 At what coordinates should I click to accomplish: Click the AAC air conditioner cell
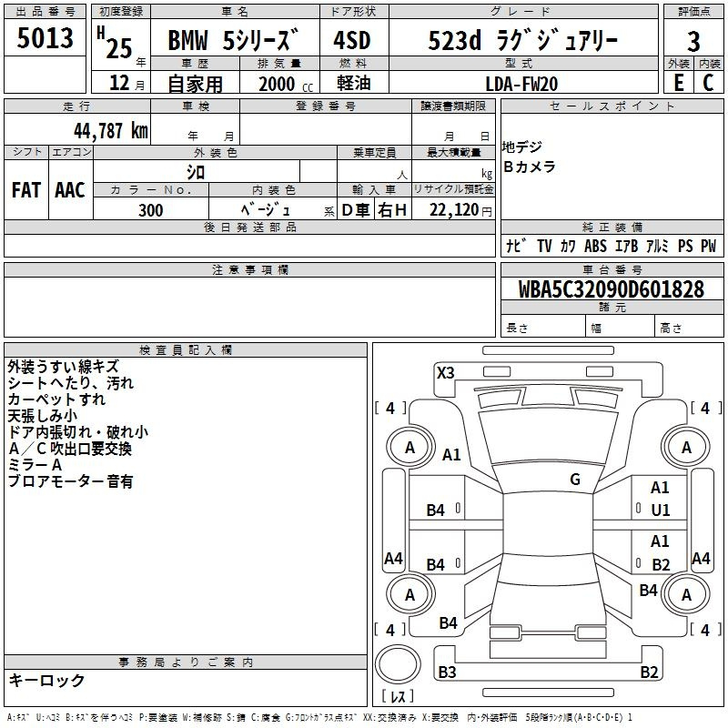[x=70, y=189]
